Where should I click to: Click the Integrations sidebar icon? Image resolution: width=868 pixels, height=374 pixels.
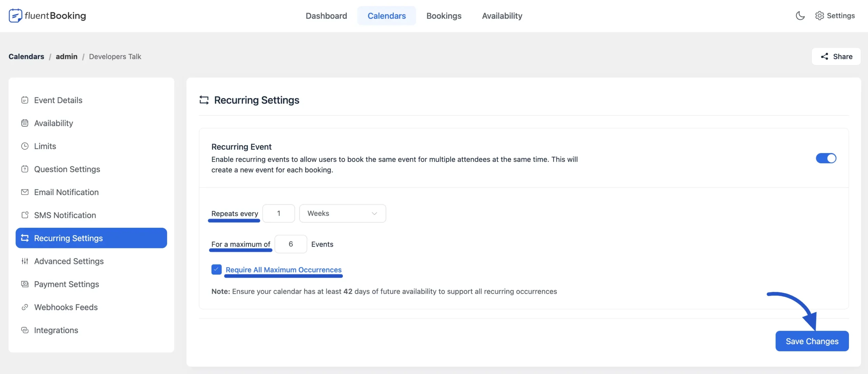point(25,330)
